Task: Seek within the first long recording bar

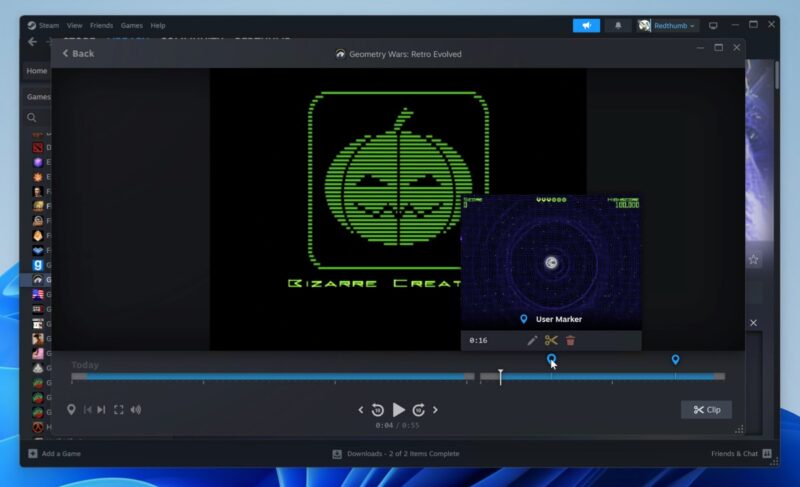Action: (x=273, y=377)
